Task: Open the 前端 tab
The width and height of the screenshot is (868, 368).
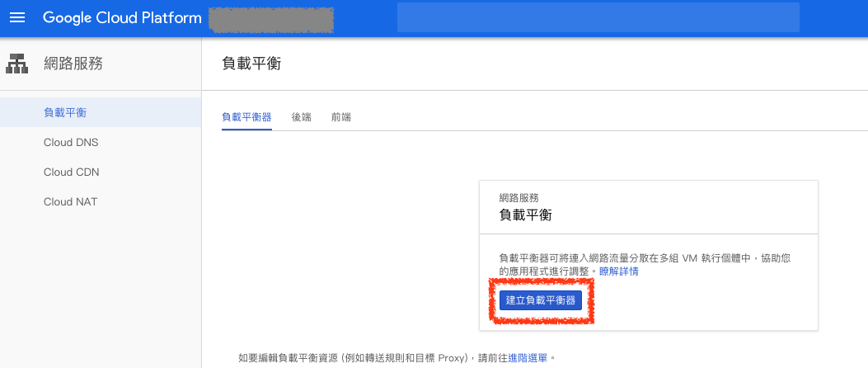Action: point(341,117)
